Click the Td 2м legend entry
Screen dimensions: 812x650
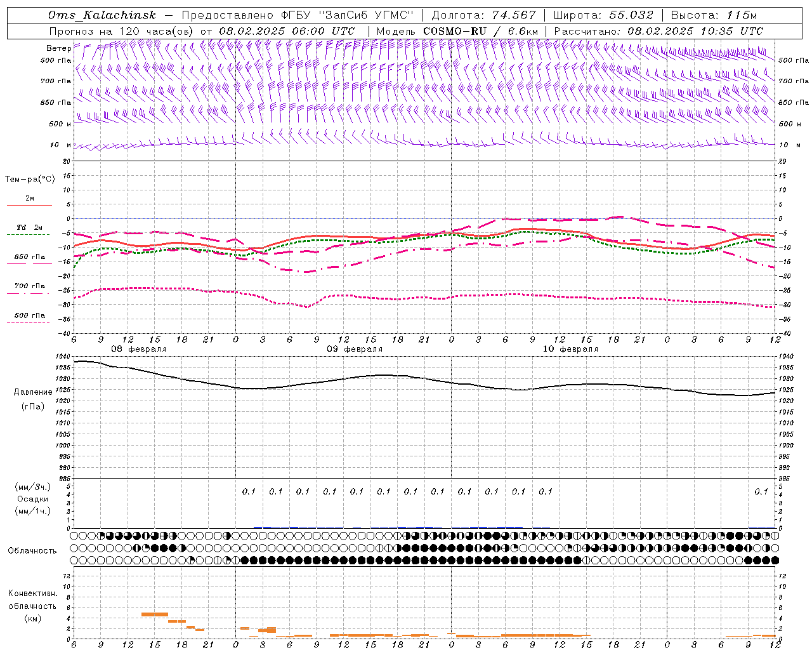click(30, 227)
